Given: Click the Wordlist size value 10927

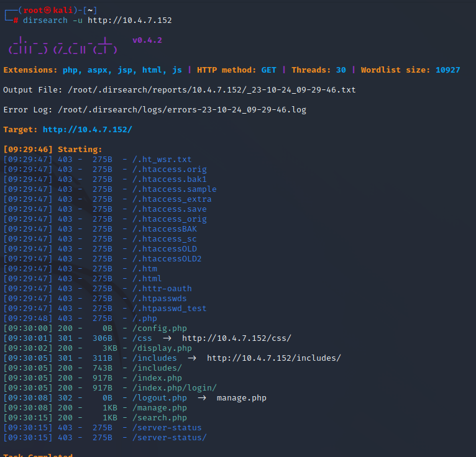Looking at the screenshot, I should pyautogui.click(x=448, y=70).
